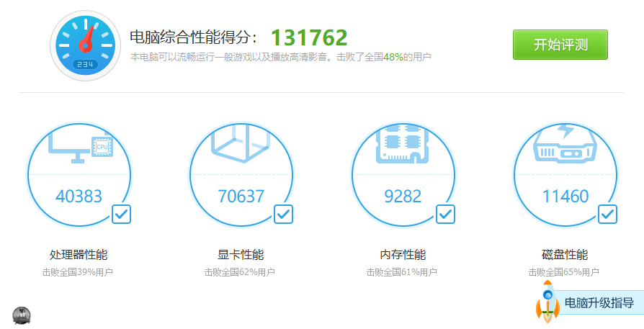Disable the 内存性能 test checkbox
This screenshot has width=644, height=329.
click(x=445, y=214)
